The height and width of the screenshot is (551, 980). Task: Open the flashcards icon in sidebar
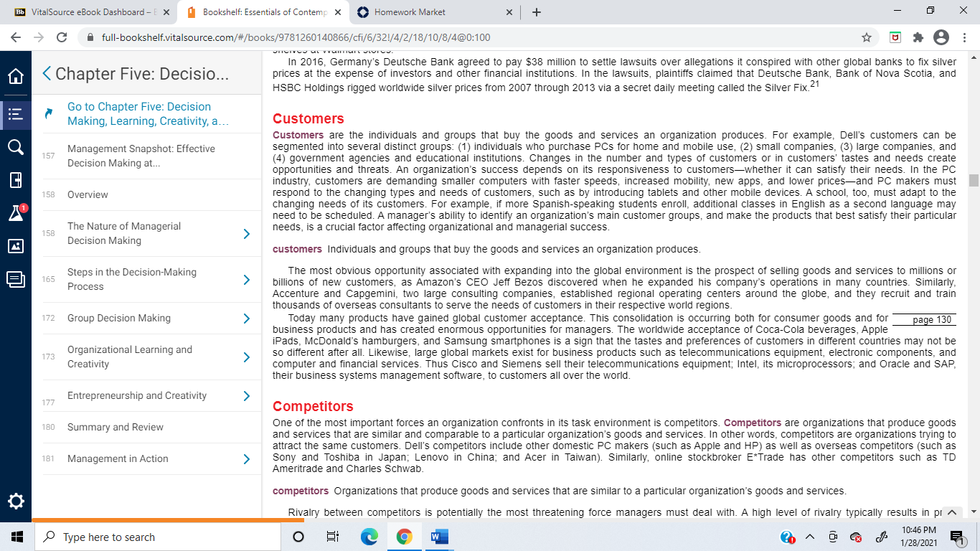click(16, 279)
